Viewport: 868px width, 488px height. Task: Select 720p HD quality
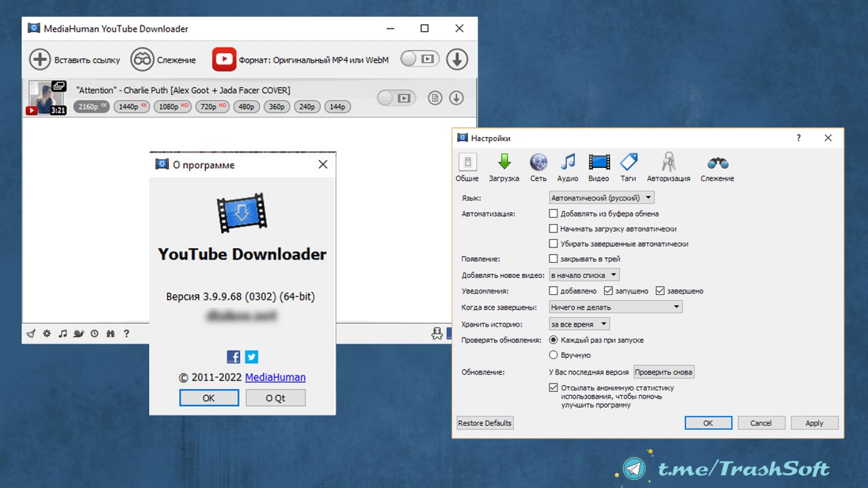pos(212,106)
